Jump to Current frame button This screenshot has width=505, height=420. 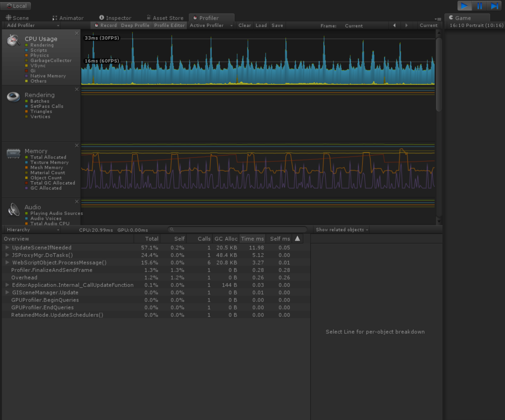click(x=428, y=26)
